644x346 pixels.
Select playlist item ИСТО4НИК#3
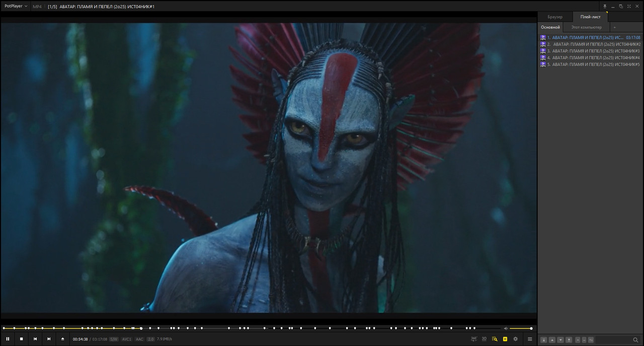[x=595, y=51]
